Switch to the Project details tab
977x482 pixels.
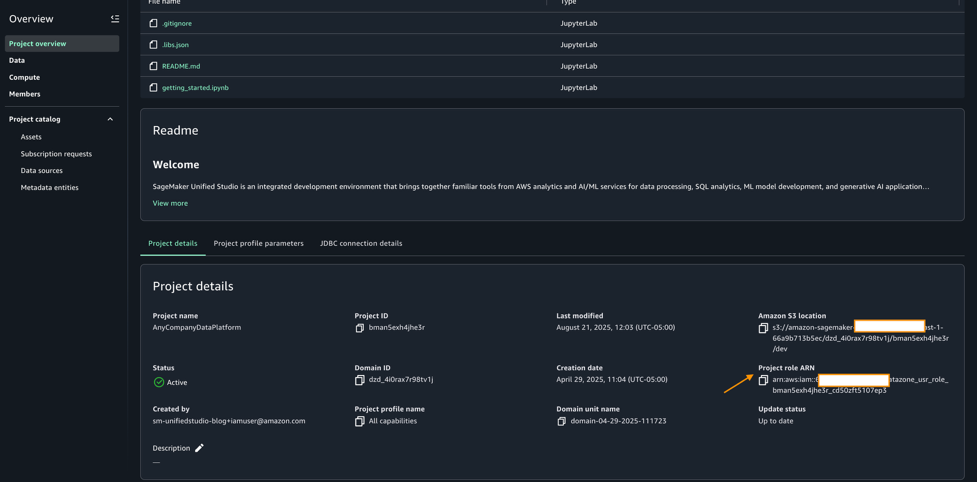[173, 243]
